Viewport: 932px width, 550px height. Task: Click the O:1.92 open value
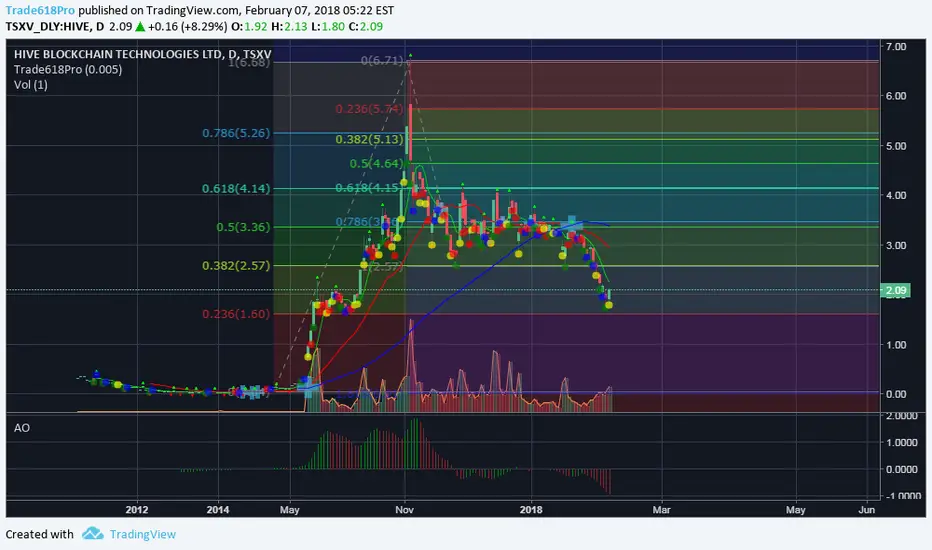[249, 26]
